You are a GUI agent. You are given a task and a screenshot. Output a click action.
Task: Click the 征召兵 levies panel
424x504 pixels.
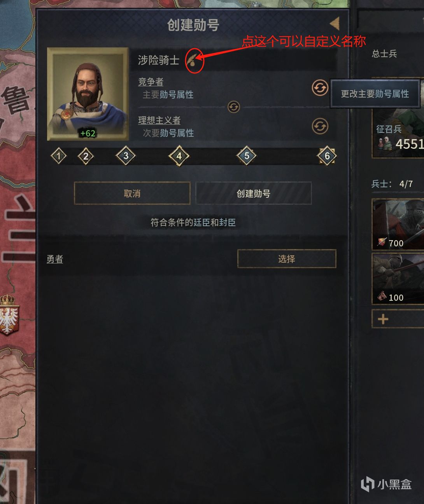(398, 134)
